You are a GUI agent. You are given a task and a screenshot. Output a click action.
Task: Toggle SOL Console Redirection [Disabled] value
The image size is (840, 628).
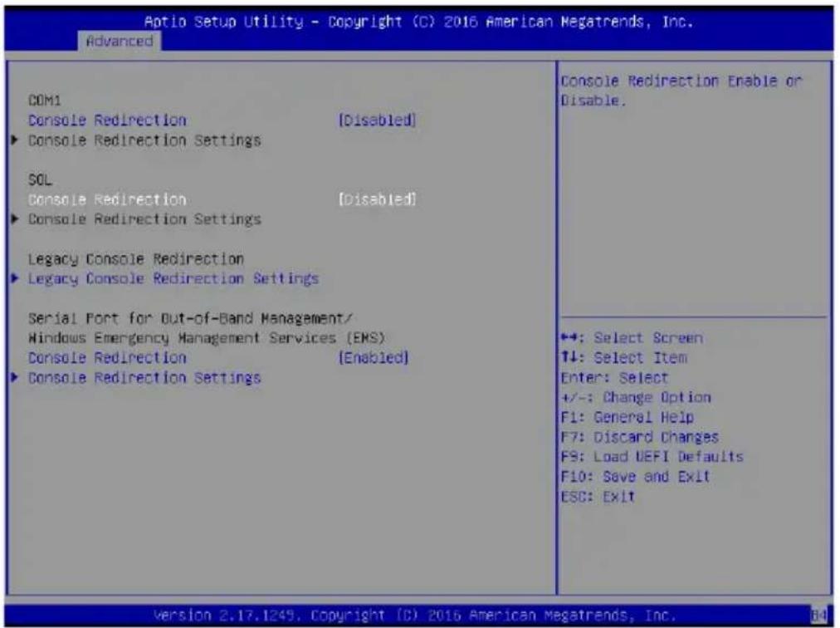[x=377, y=199]
